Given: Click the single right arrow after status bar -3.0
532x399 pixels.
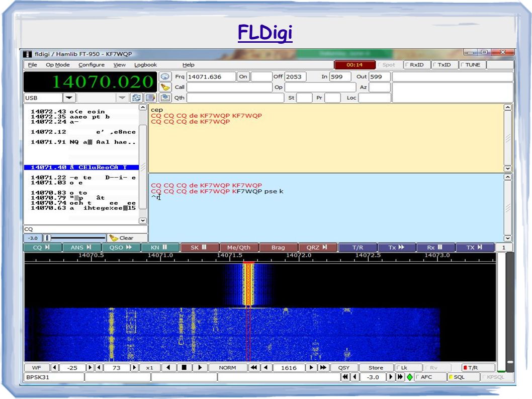Looking at the screenshot, I should (391, 377).
